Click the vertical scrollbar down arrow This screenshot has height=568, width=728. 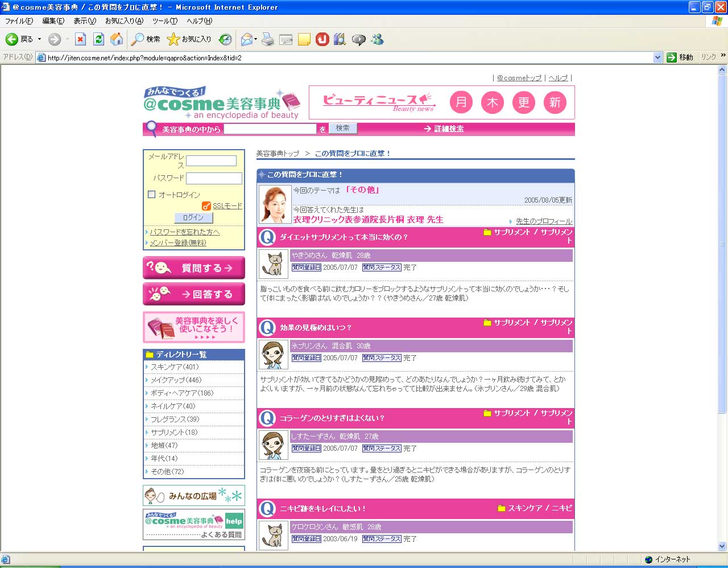[722, 546]
